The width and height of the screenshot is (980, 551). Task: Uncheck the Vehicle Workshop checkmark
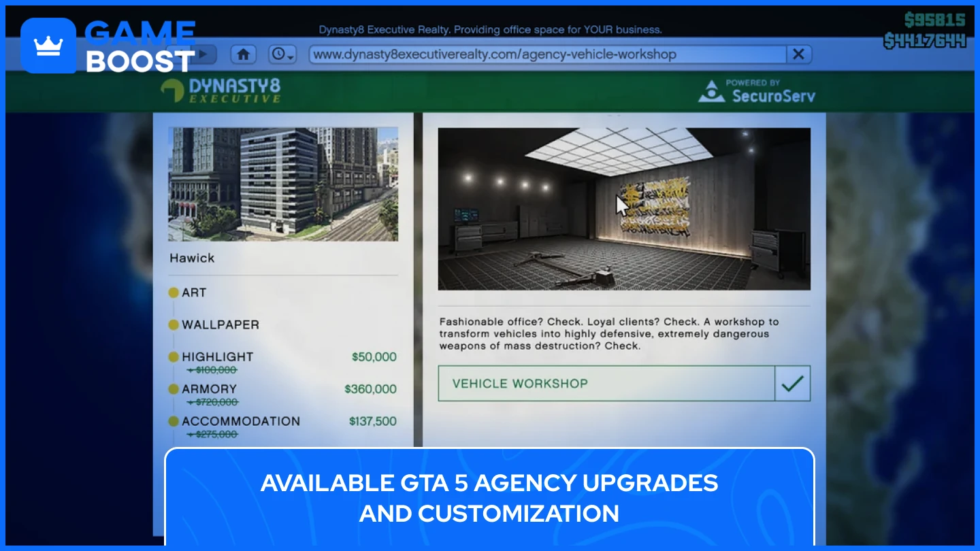[x=791, y=383]
